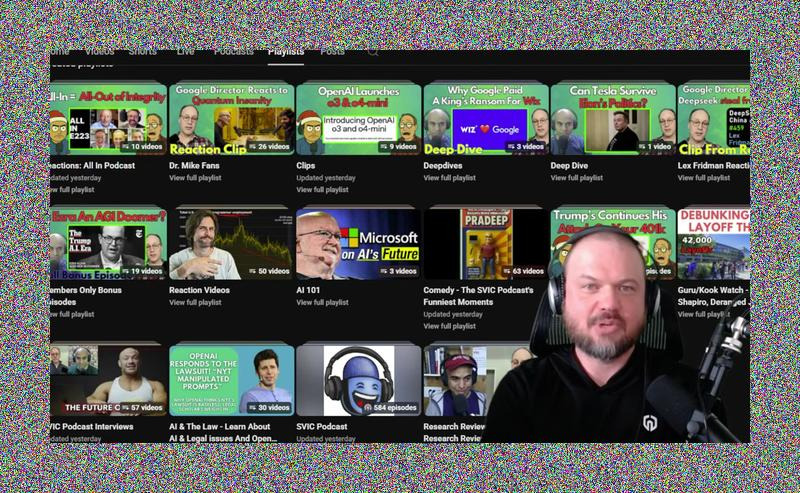
Task: Click Updated yesterday under Clips
Action: click(326, 178)
